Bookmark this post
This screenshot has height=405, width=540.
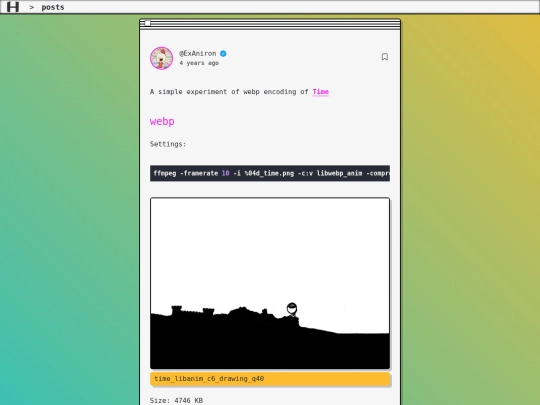pos(385,57)
